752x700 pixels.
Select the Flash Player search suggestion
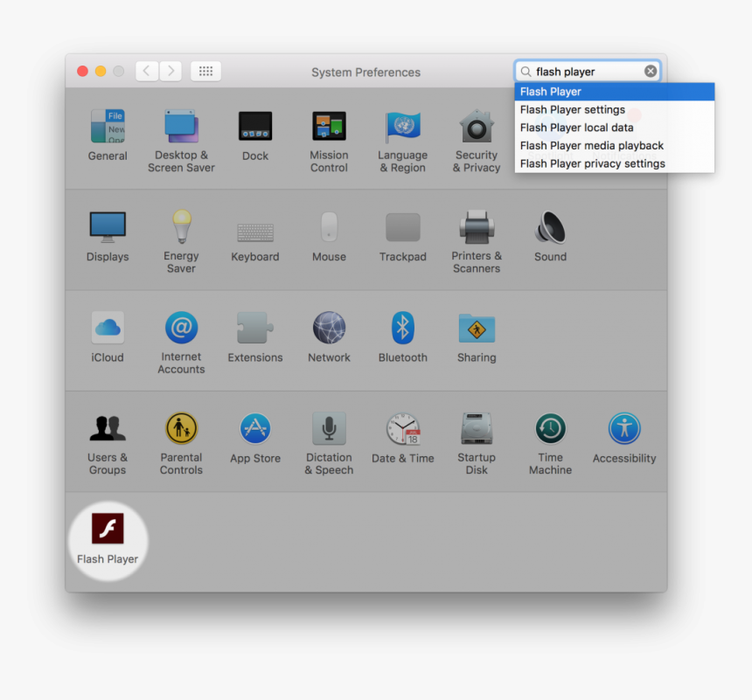tap(615, 92)
